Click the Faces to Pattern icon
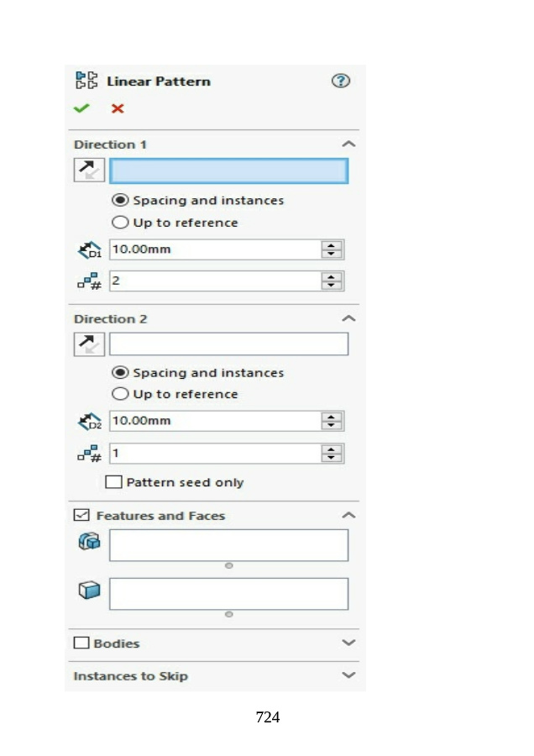The height and width of the screenshot is (756, 534). tap(88, 591)
